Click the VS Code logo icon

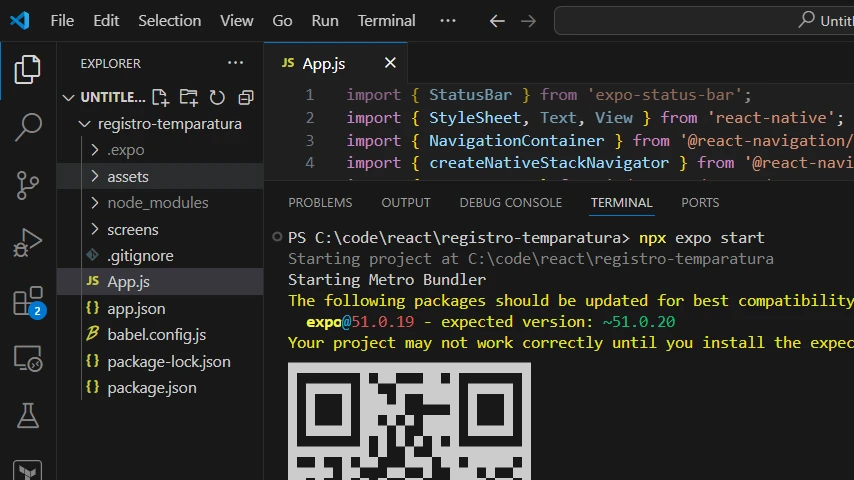coord(20,21)
